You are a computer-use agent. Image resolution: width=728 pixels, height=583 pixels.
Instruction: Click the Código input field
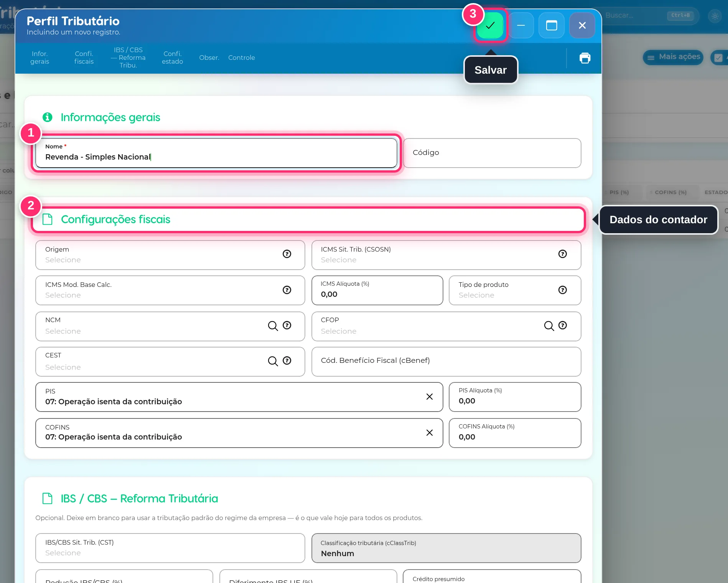[x=492, y=153]
